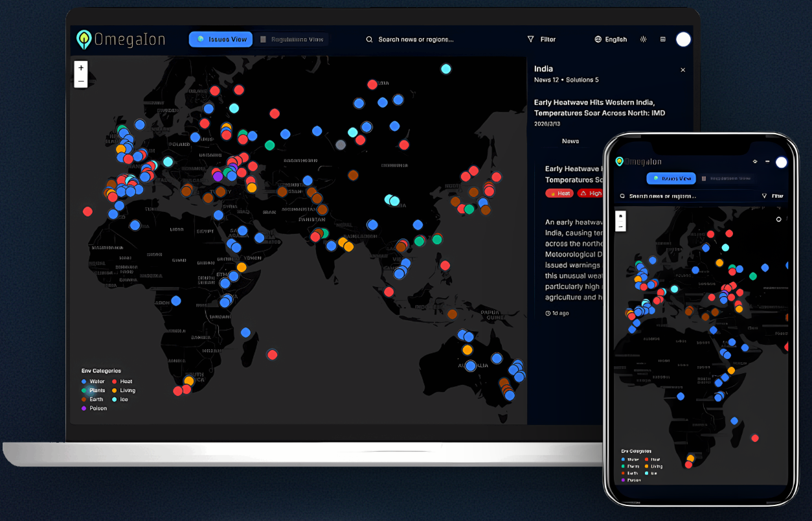The height and width of the screenshot is (521, 812).
Task: Switch to Regulations View on laptop
Action: point(291,40)
